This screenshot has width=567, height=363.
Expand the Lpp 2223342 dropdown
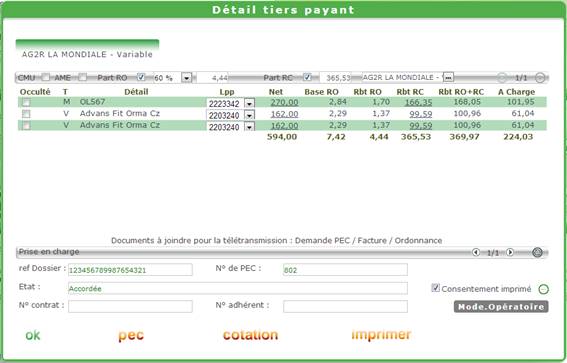pos(249,104)
